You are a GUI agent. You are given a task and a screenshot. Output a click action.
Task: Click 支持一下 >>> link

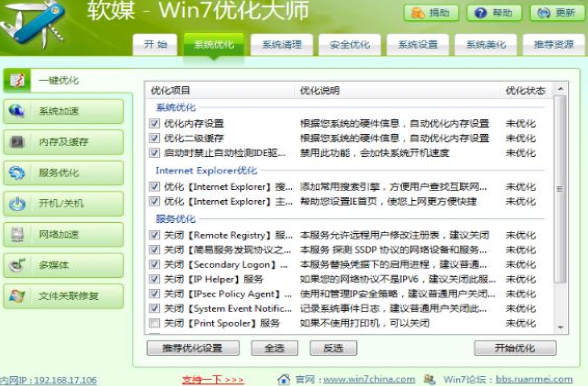coord(213,380)
